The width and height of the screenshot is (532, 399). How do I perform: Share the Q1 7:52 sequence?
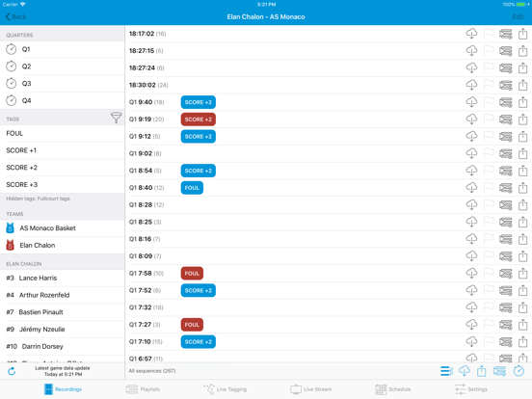click(x=522, y=290)
